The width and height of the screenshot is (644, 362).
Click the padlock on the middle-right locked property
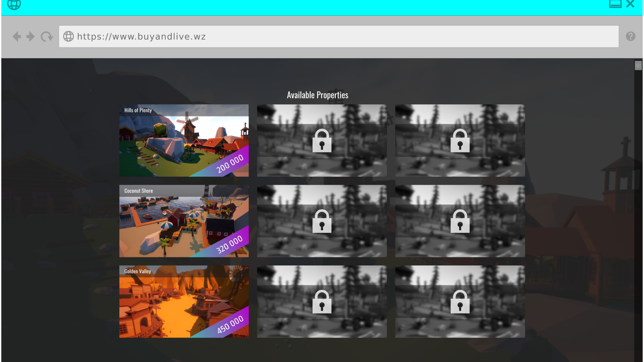pos(460,221)
